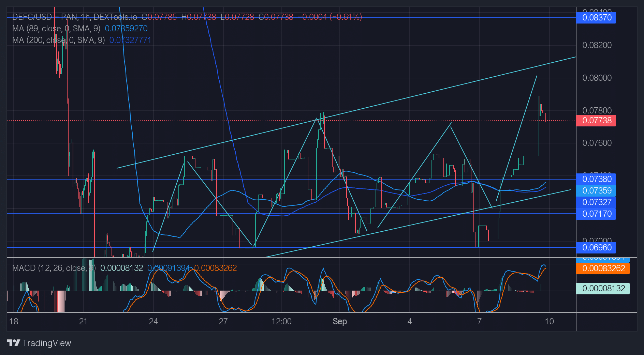
Task: Click the price change −0.0004 (−0.61%) text
Action: coord(330,17)
